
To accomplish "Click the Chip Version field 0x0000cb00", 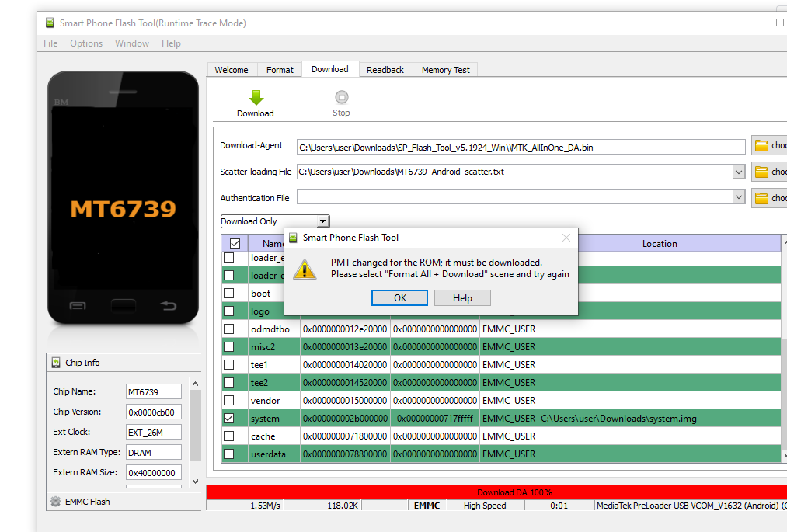I will click(154, 412).
